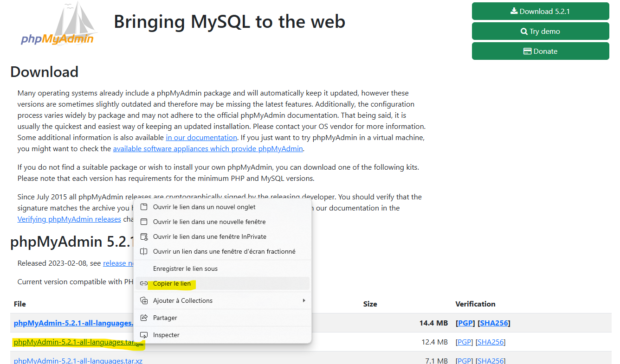Choose 'Inspecter' in the context menu
Screen dimensions: 620x364
click(223, 335)
